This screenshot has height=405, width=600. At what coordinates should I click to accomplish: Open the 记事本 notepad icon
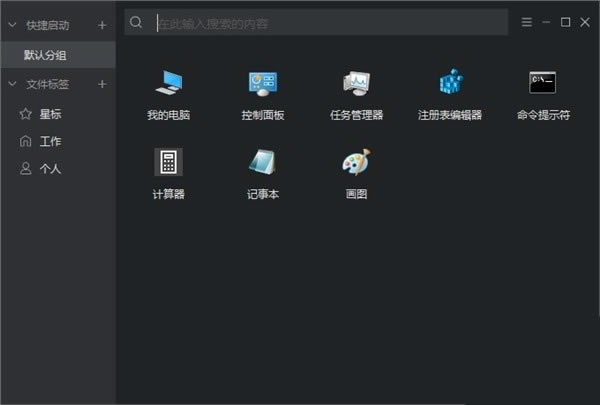point(262,162)
